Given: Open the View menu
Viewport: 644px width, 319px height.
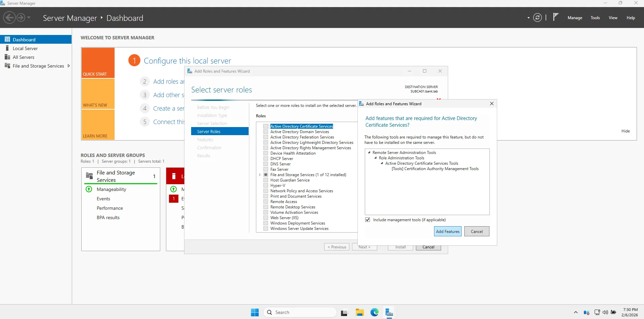Looking at the screenshot, I should click(613, 18).
